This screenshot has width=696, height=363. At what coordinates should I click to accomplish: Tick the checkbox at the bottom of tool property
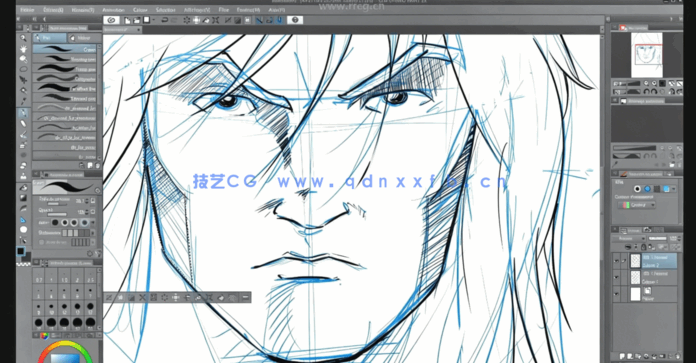point(42,242)
